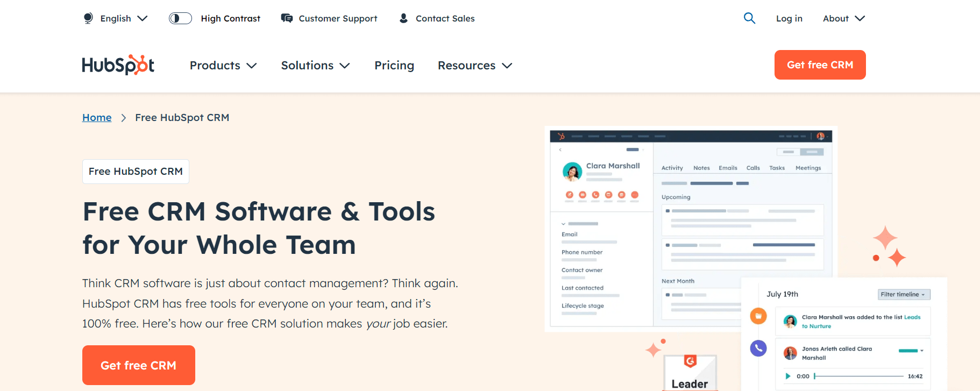The width and height of the screenshot is (980, 391).
Task: Open the search magnifier icon
Action: (x=749, y=18)
